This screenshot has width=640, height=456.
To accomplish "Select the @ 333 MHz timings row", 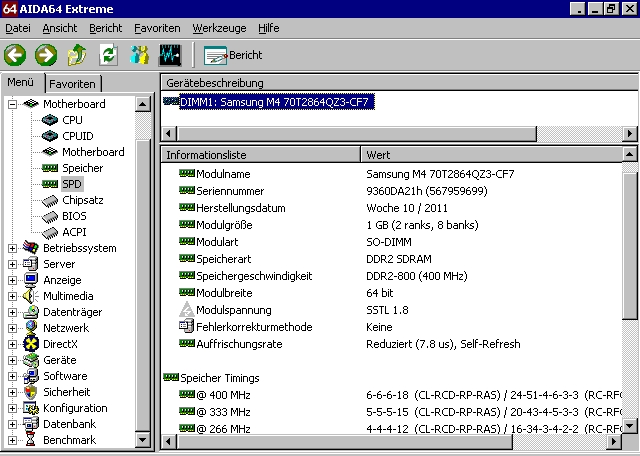I will (391, 412).
